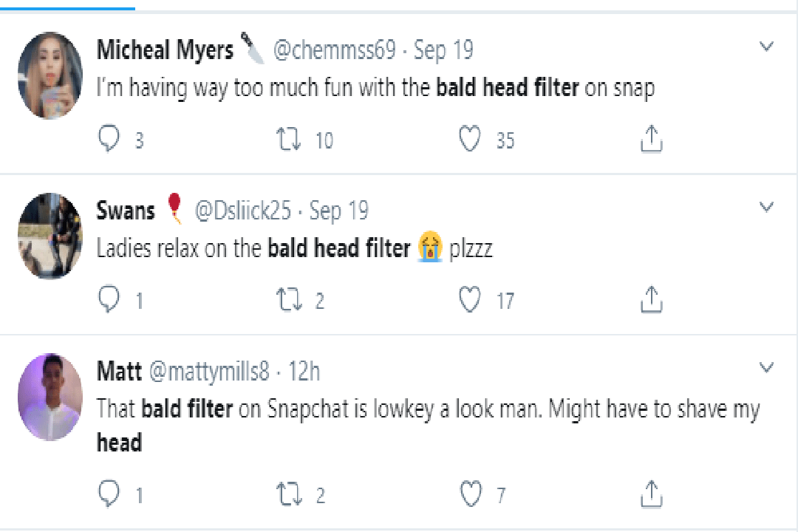798x532 pixels.
Task: Like the Swans tweet
Action: (470, 299)
